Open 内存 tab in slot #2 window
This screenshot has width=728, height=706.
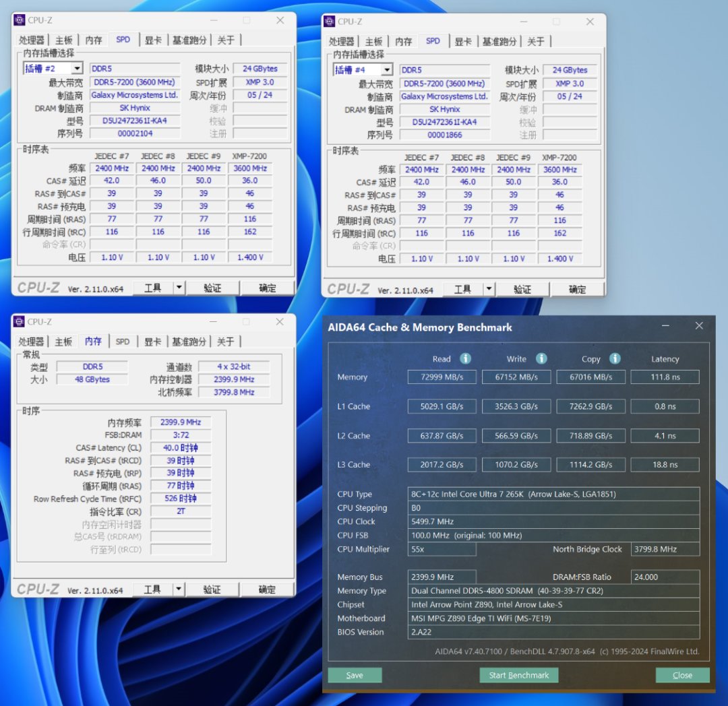[x=94, y=40]
